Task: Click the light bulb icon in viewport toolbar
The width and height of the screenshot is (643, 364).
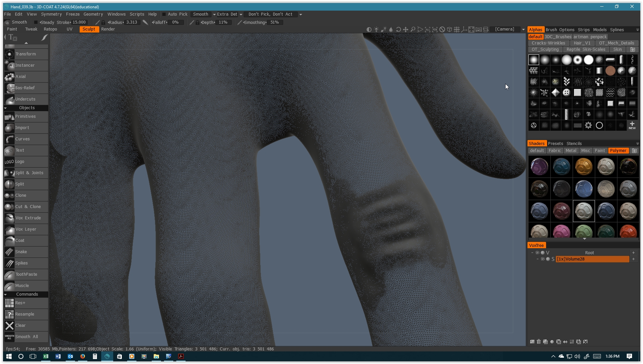Action: (376, 30)
